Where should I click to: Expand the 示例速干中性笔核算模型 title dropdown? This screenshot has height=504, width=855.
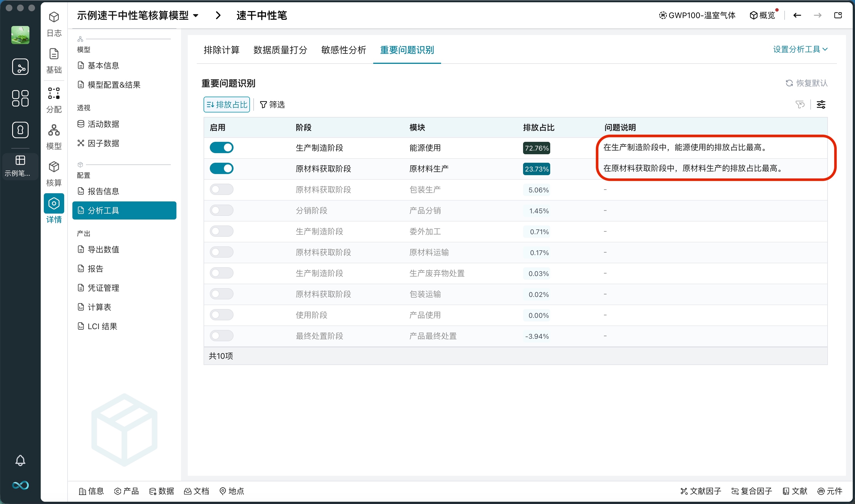tap(196, 16)
